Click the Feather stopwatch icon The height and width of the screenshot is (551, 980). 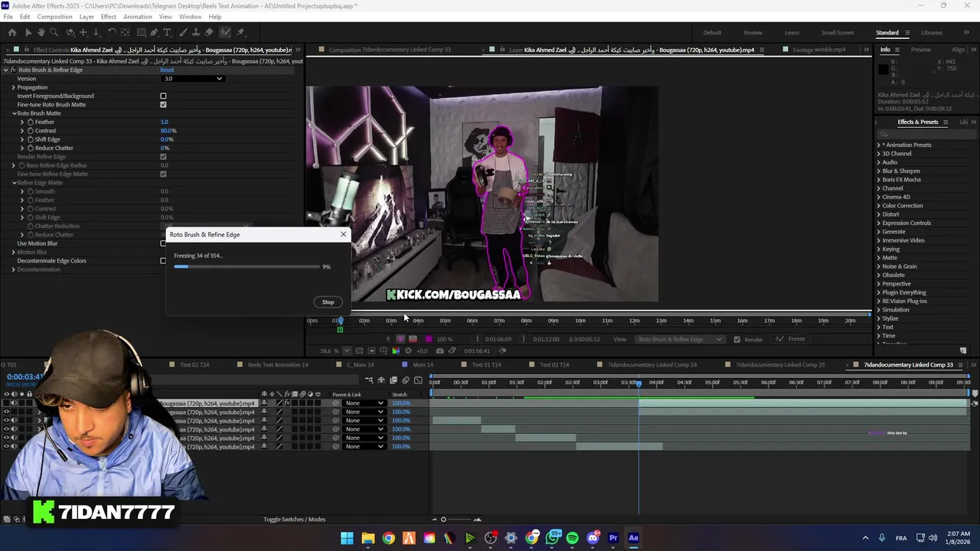click(x=31, y=122)
